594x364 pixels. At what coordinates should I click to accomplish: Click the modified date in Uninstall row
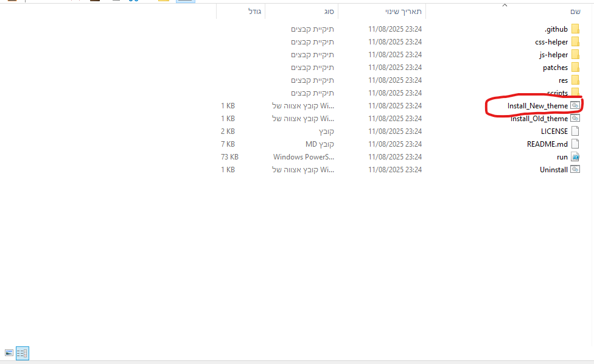tap(395, 170)
